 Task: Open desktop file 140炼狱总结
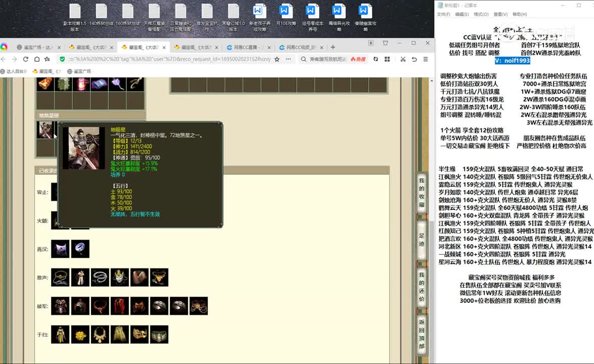click(101, 15)
